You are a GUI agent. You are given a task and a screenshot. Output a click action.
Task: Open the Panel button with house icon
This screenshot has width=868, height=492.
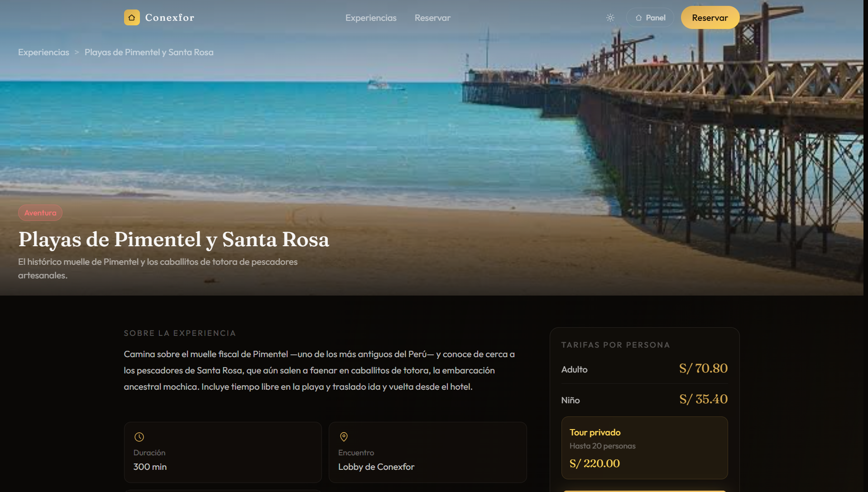coord(650,18)
